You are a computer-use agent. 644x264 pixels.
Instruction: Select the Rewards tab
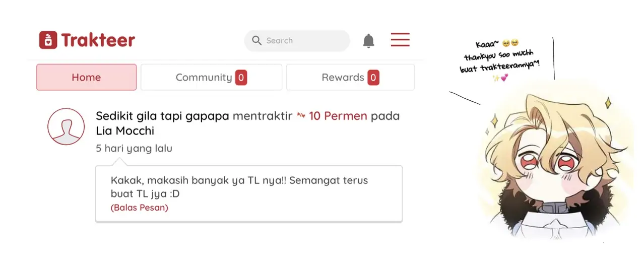[350, 77]
